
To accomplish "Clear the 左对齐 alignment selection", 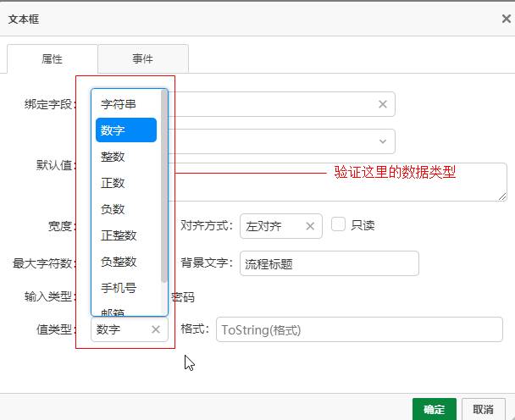I will 310,226.
